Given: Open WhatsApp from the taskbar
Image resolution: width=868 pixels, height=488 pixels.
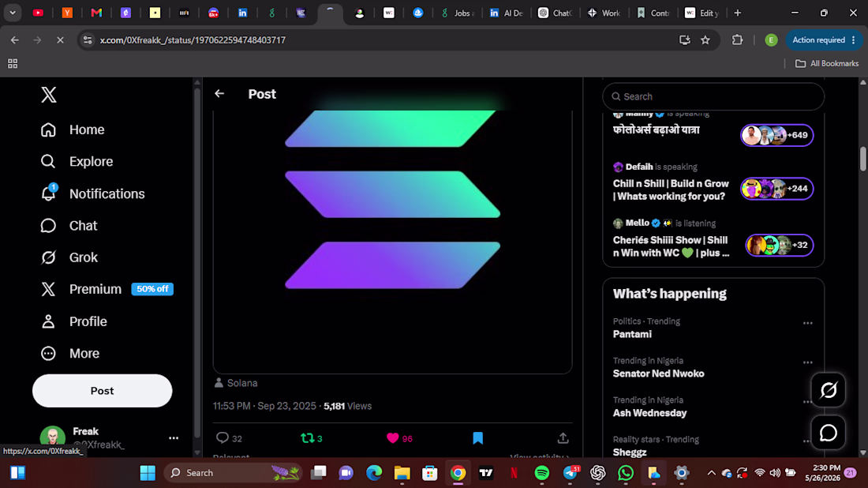Looking at the screenshot, I should point(626,473).
